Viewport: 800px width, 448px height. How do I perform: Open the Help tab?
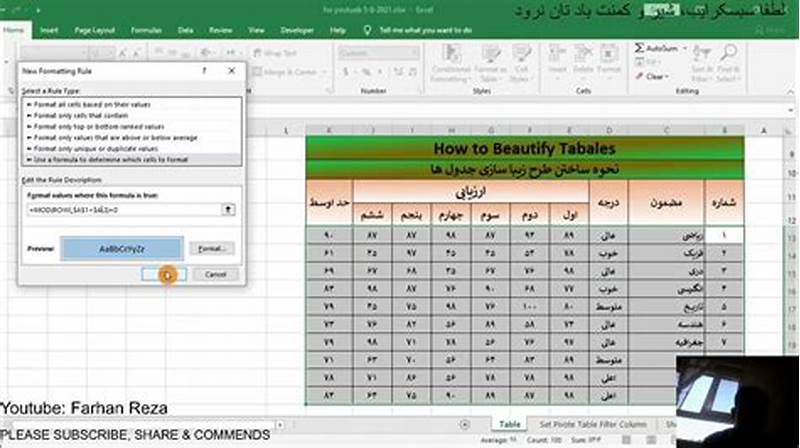coord(337,30)
